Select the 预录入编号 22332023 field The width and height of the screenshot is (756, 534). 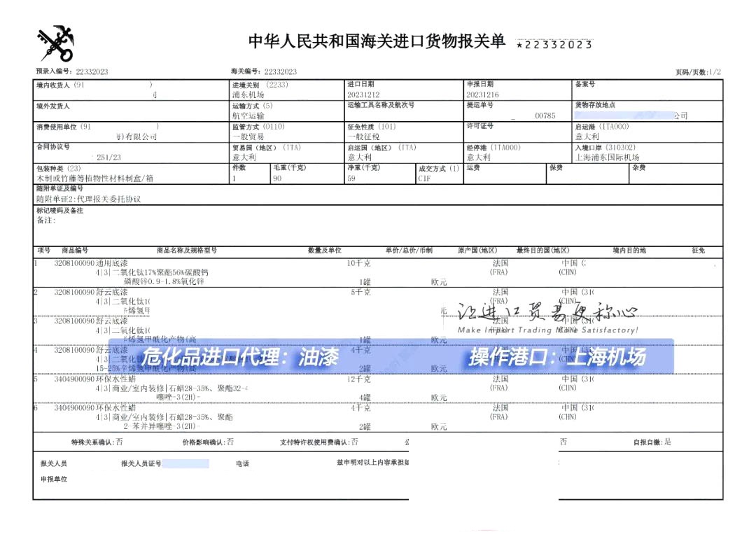(72, 72)
